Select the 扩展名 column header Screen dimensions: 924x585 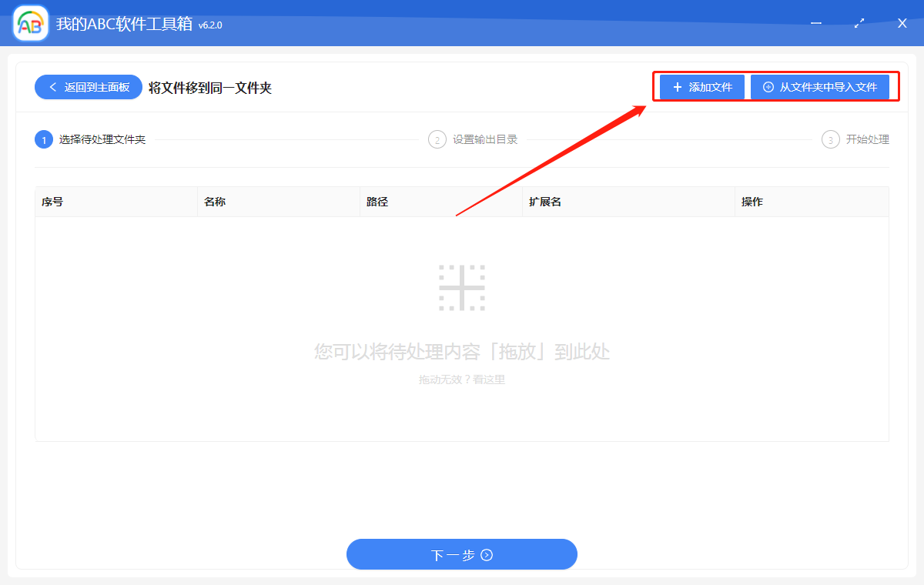click(545, 202)
